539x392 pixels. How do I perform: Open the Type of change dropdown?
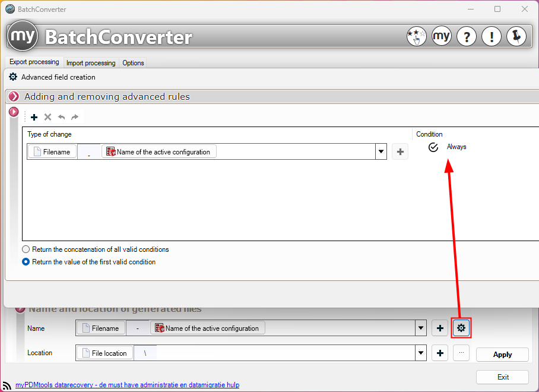(x=381, y=151)
